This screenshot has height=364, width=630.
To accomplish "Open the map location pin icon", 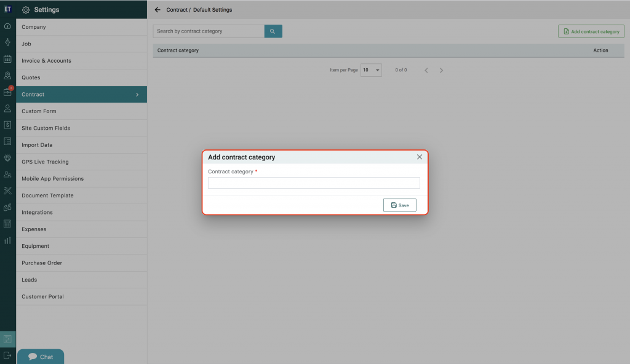I will (7, 76).
